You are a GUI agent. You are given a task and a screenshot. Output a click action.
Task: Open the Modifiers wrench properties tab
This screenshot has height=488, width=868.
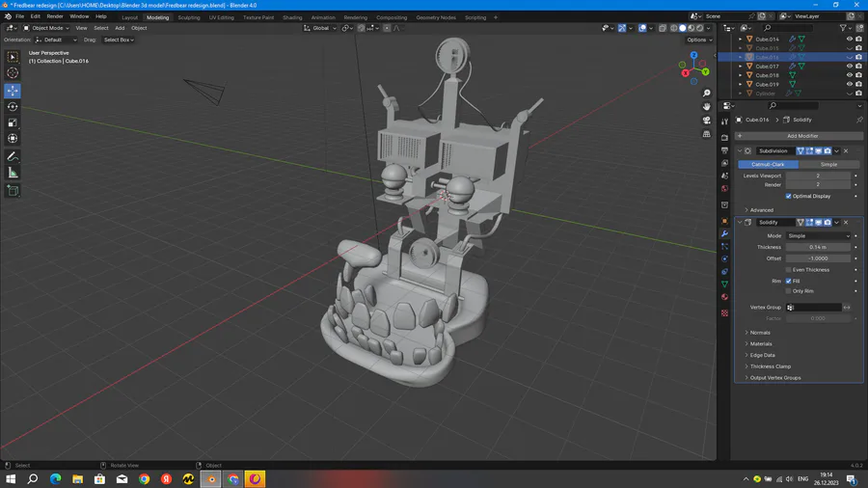[x=724, y=233]
